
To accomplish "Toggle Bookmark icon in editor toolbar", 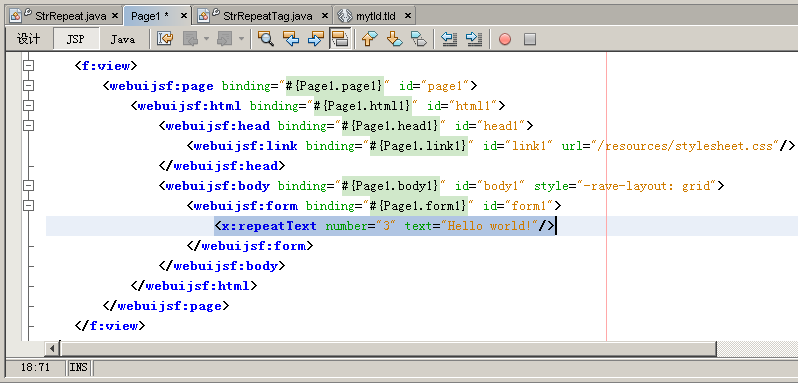I will click(x=419, y=39).
